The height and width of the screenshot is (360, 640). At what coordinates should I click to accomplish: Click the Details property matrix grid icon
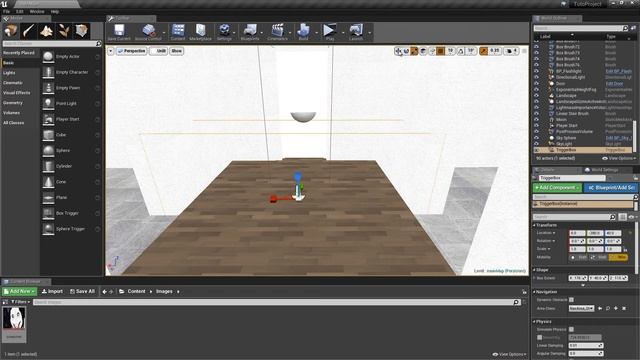click(x=622, y=217)
